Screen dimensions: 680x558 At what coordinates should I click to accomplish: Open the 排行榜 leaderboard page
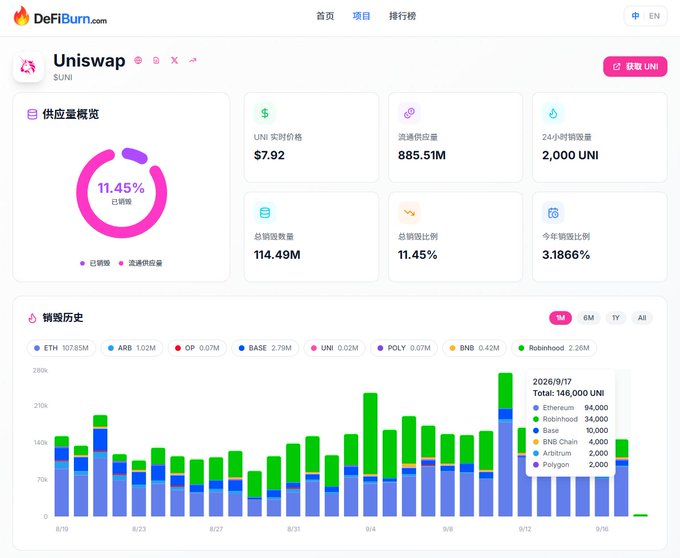coord(402,16)
